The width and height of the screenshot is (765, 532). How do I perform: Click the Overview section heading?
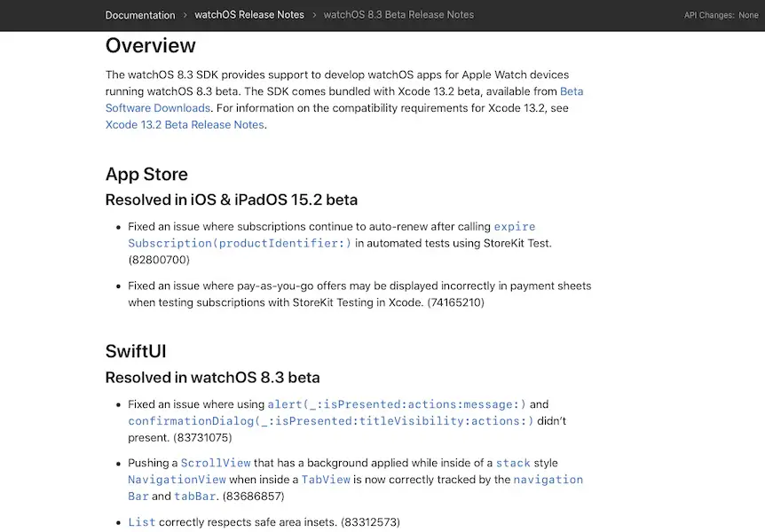151,46
